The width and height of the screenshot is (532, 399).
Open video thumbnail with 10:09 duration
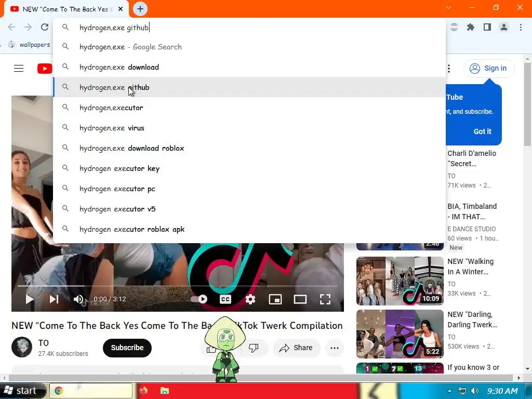point(400,281)
